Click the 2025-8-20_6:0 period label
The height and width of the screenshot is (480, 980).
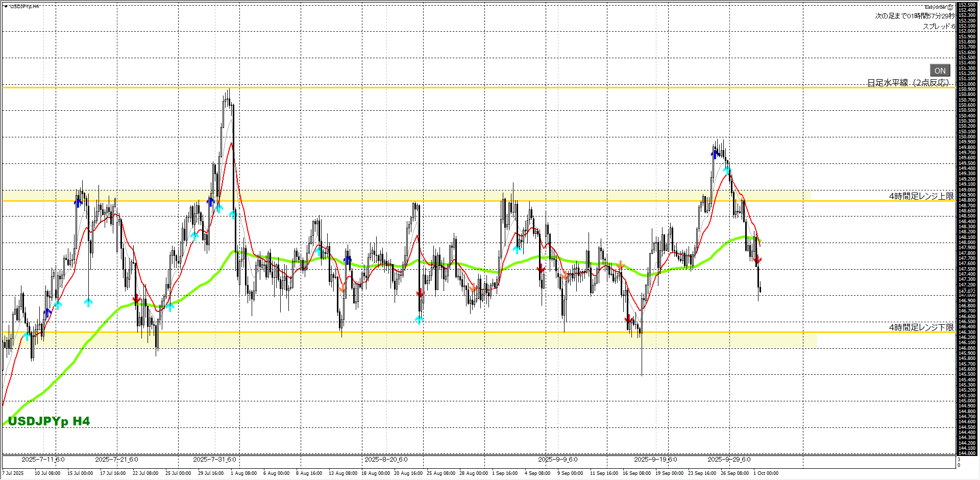386,460
